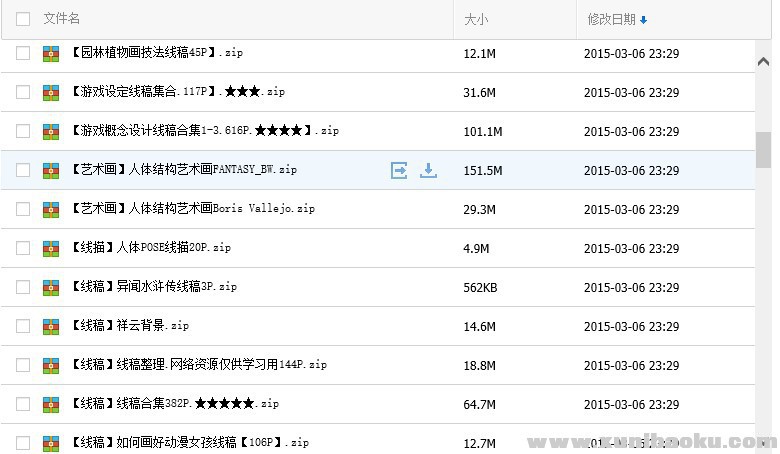Sort the list by 大小 column
Image resolution: width=780 pixels, height=454 pixels.
[476, 19]
